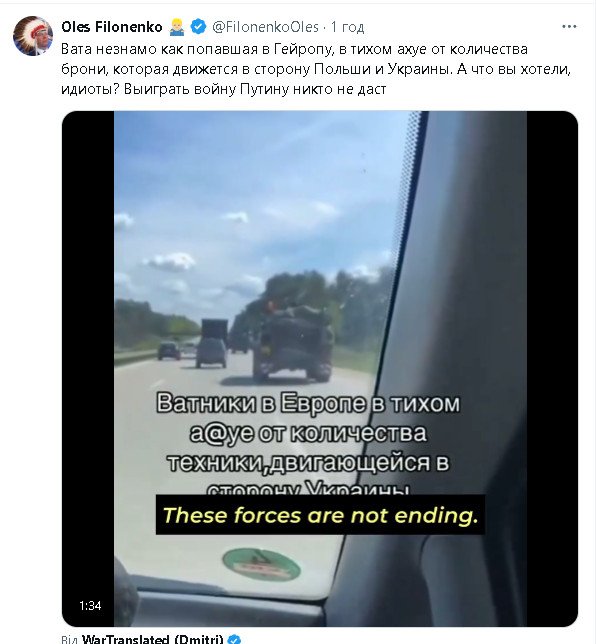Click the 1:34 video duration label

click(90, 605)
